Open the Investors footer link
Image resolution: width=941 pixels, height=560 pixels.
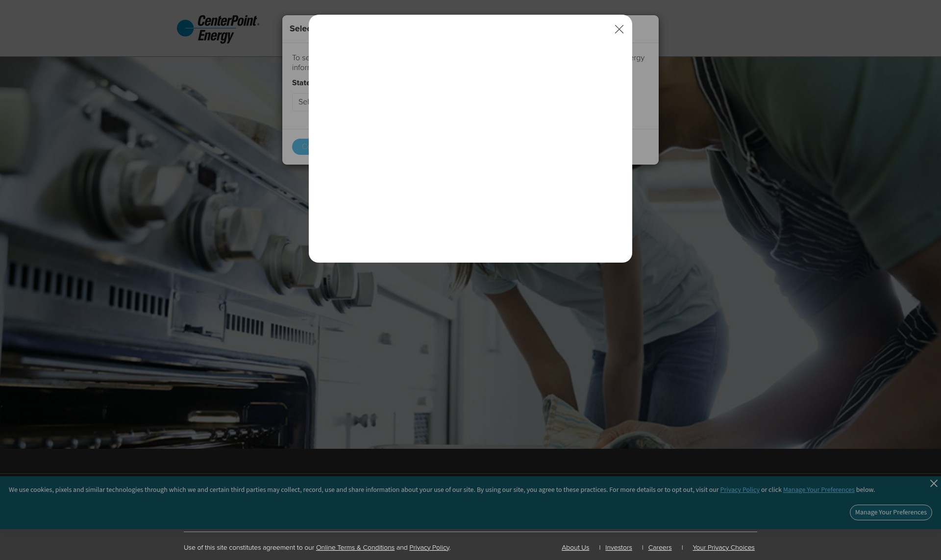point(619,548)
